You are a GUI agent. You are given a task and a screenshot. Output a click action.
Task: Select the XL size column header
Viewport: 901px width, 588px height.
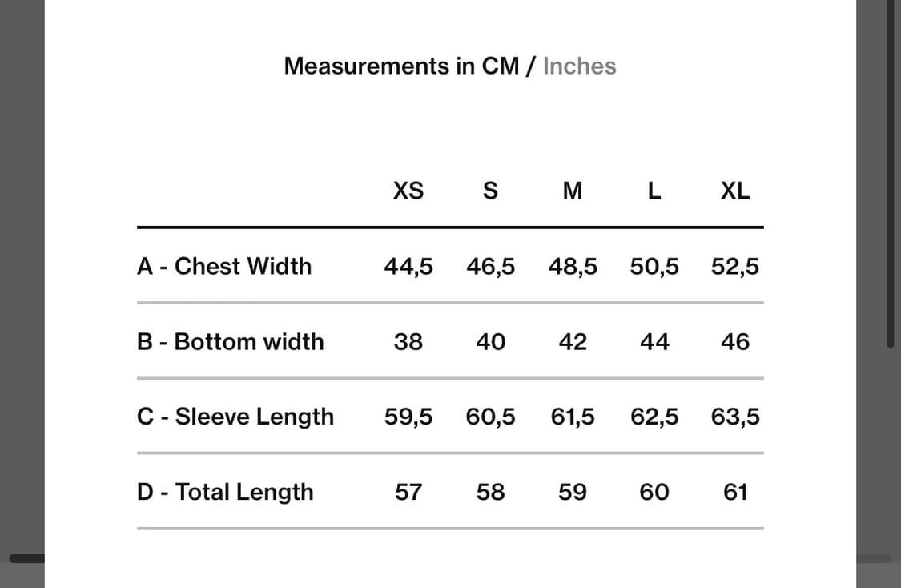tap(735, 191)
